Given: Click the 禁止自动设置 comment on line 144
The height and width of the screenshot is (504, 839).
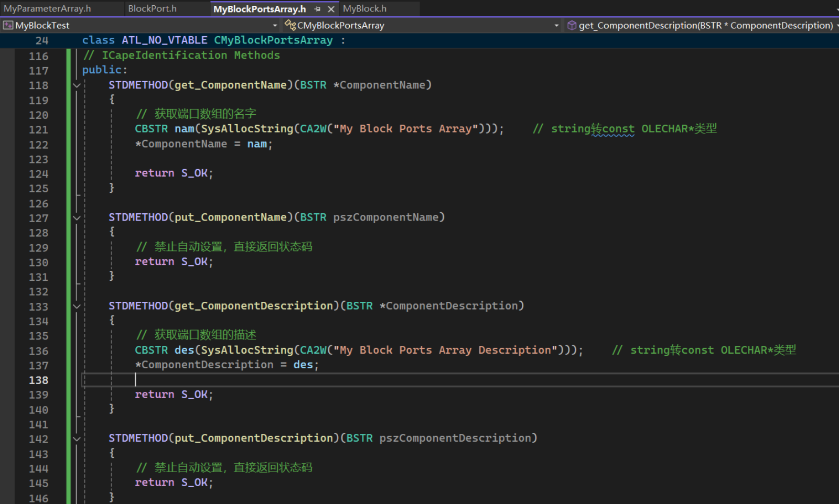Looking at the screenshot, I should (224, 467).
